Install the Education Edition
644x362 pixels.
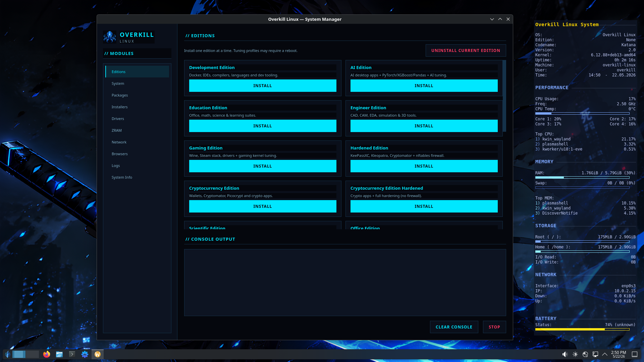[263, 126]
